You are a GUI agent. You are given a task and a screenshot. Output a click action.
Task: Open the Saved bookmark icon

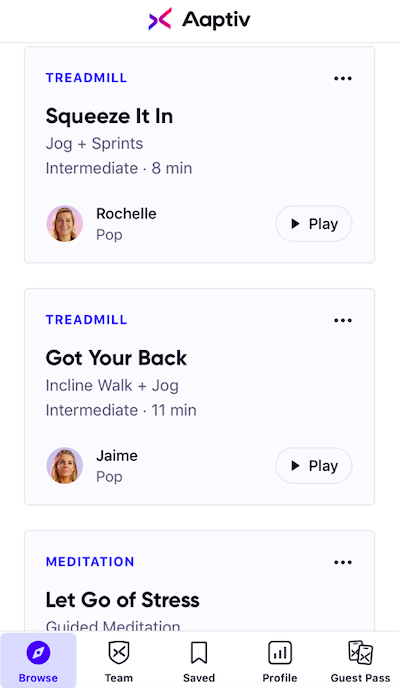(199, 652)
